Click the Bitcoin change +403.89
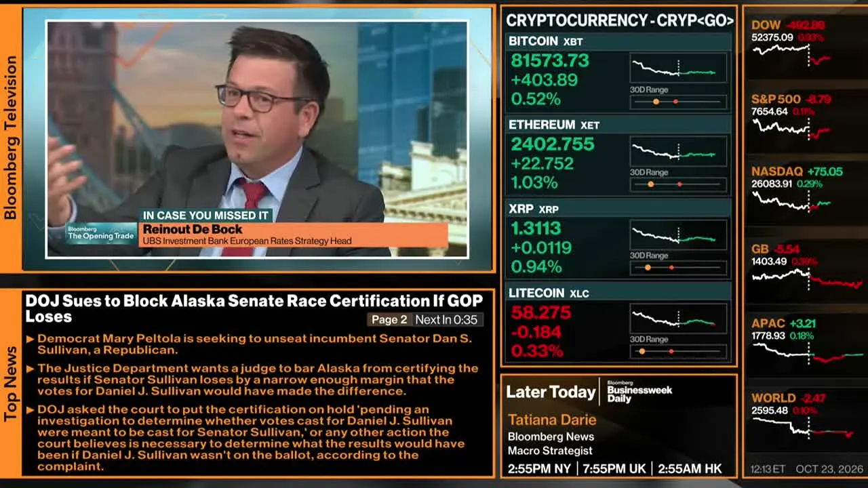The height and width of the screenshot is (488, 868). point(544,80)
